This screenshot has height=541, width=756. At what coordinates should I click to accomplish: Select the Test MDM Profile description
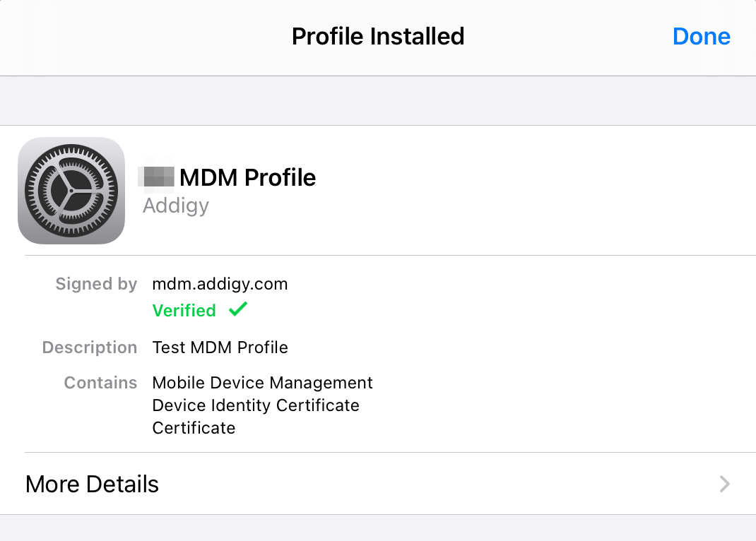220,347
